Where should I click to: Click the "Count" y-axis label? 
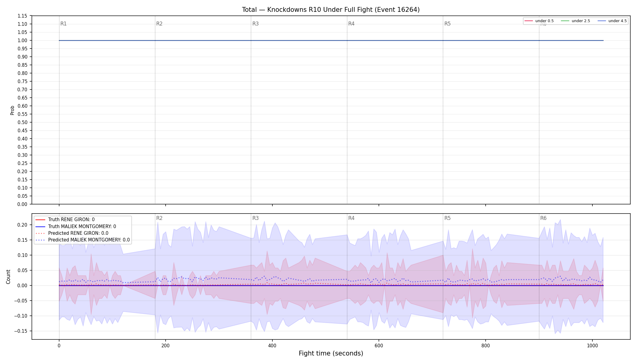point(8,277)
